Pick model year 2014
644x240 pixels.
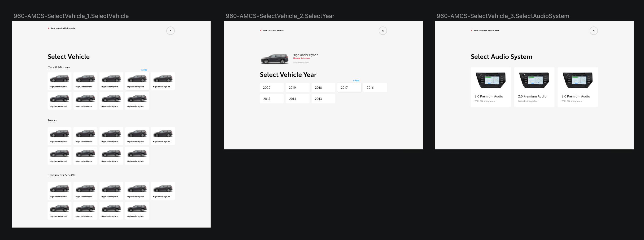tap(297, 99)
